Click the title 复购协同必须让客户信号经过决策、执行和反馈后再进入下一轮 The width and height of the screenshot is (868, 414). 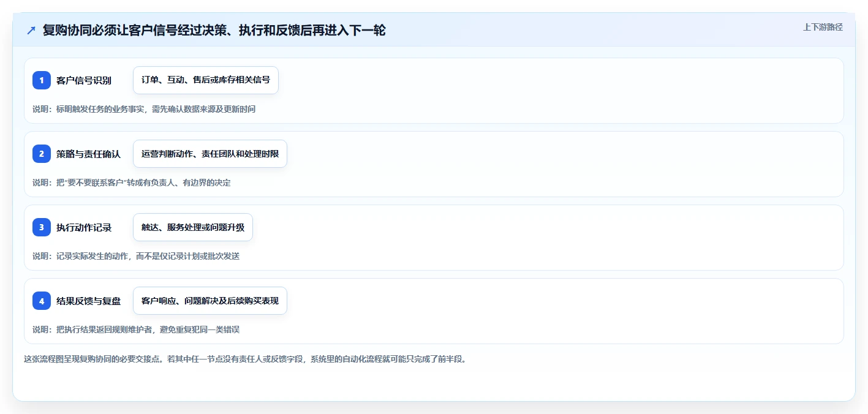[214, 30]
